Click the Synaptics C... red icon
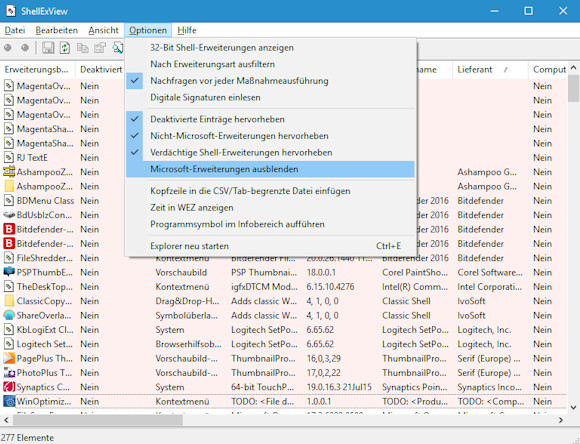580x444 pixels. coord(9,387)
